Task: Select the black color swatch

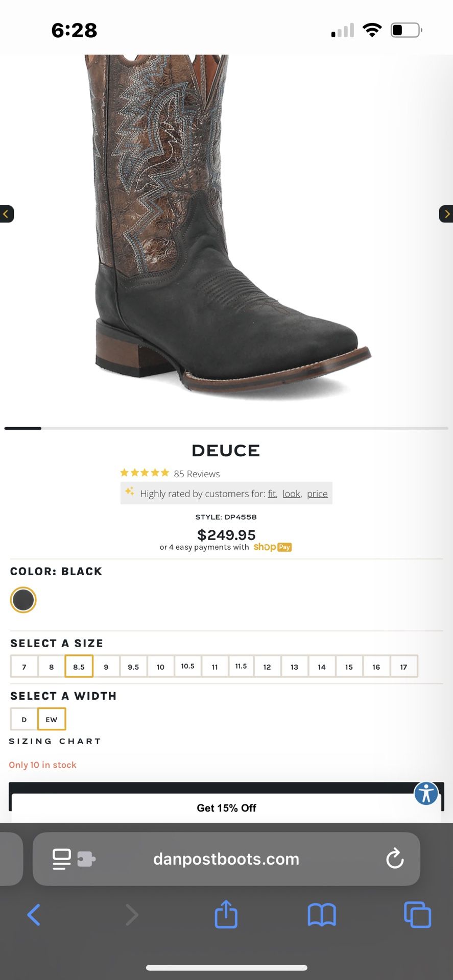Action: pos(23,600)
